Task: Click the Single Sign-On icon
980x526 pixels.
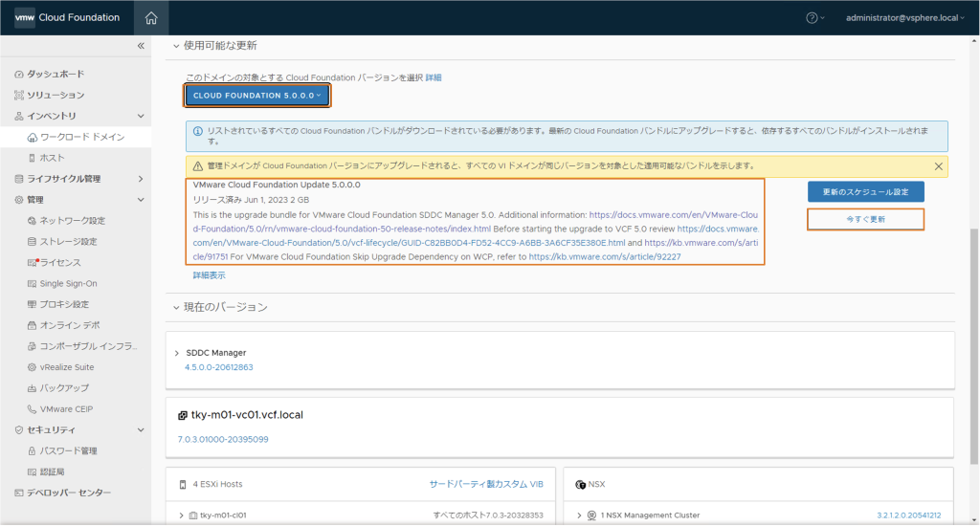Action: [x=32, y=284]
